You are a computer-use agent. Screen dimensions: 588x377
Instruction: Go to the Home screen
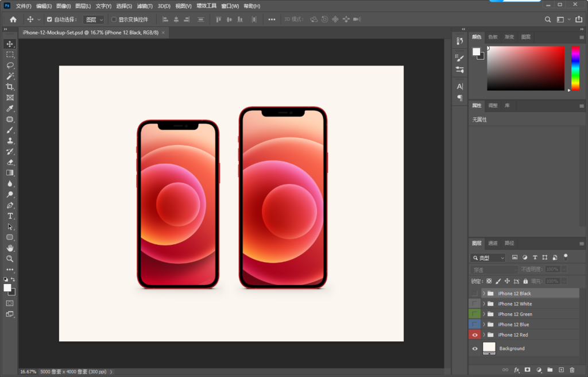coord(13,20)
